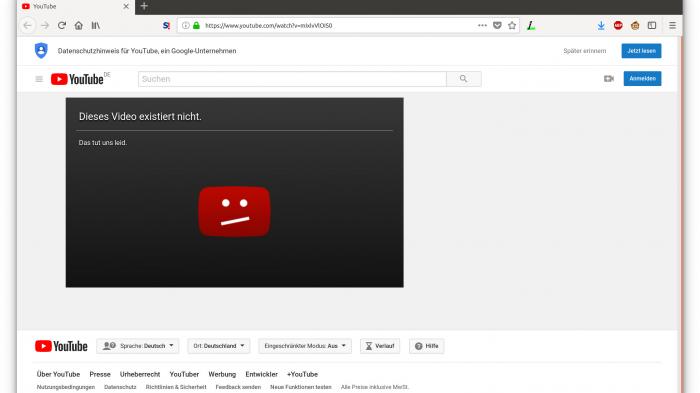
Task: Toggle the browser sidebar icon
Action: pos(652,25)
